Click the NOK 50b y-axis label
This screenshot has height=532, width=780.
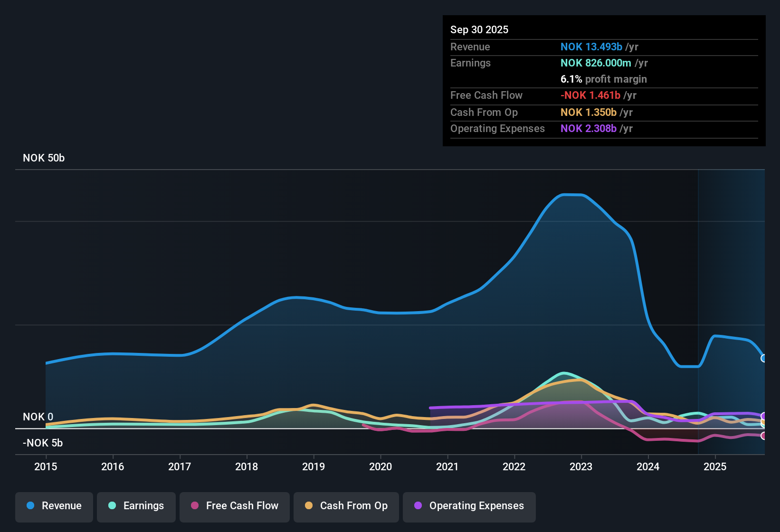(44, 158)
